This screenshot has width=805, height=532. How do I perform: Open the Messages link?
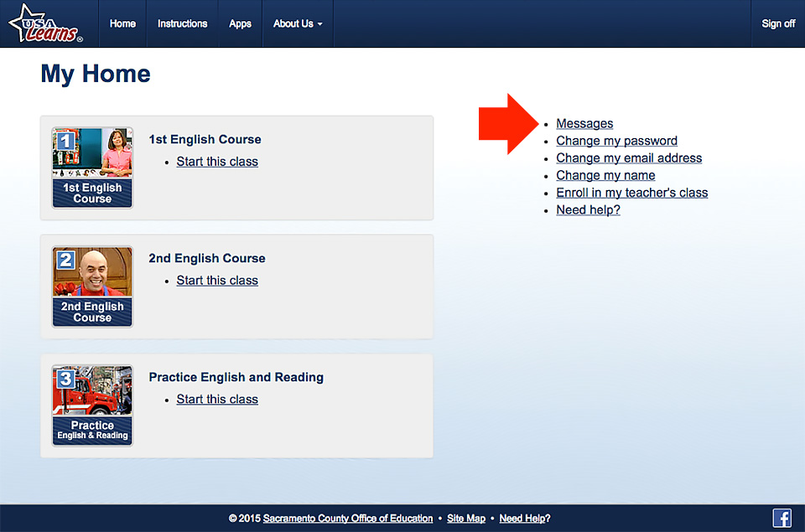click(x=584, y=124)
